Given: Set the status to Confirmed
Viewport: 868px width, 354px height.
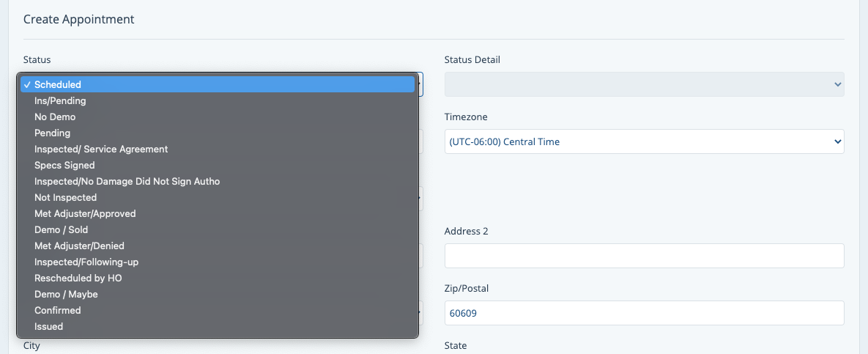Looking at the screenshot, I should pyautogui.click(x=57, y=310).
